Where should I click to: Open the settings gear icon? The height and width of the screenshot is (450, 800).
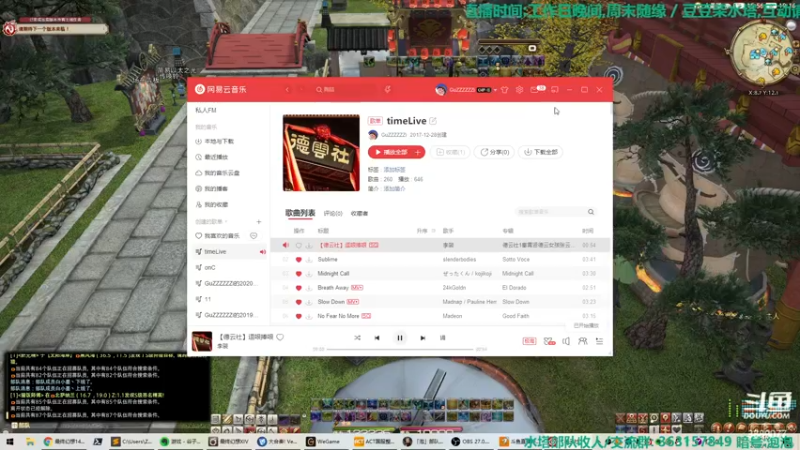coord(519,89)
